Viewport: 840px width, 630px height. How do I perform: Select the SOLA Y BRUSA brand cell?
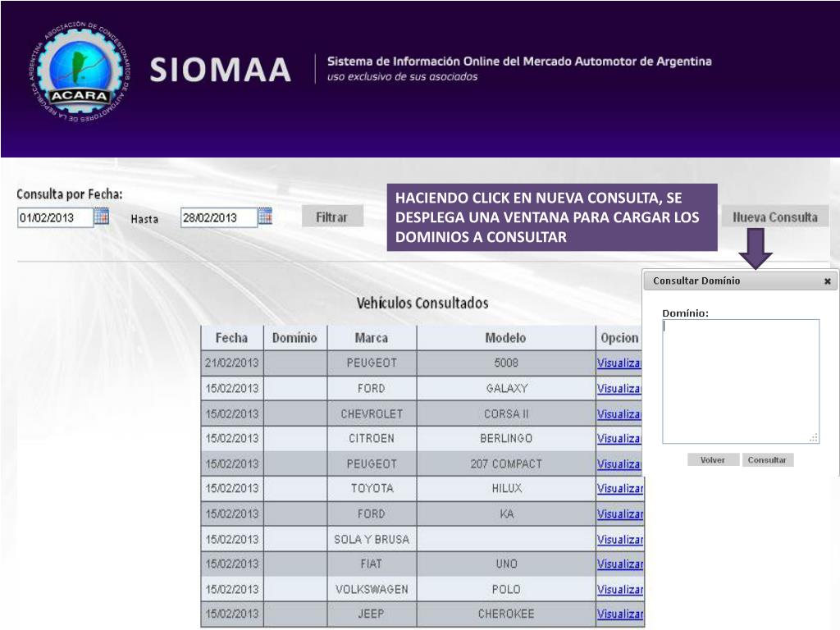click(x=372, y=540)
